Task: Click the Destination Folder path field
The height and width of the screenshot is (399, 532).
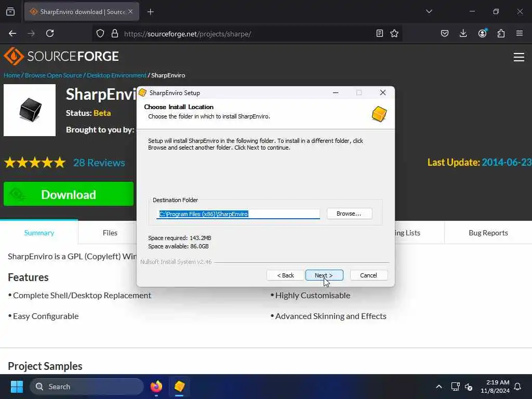Action: 238,214
